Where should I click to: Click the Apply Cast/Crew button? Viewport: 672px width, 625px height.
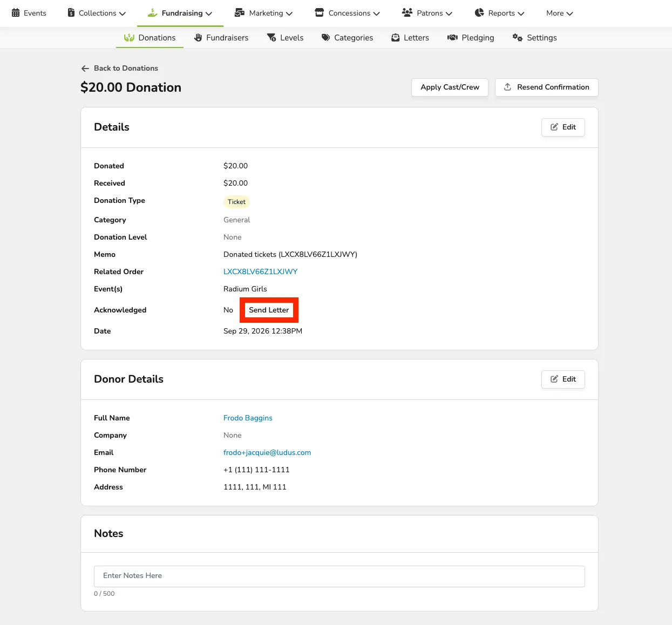tap(450, 87)
